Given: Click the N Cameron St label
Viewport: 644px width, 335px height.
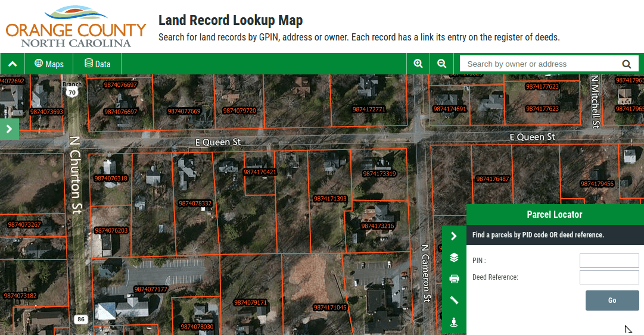Looking at the screenshot, I should pos(426,273).
